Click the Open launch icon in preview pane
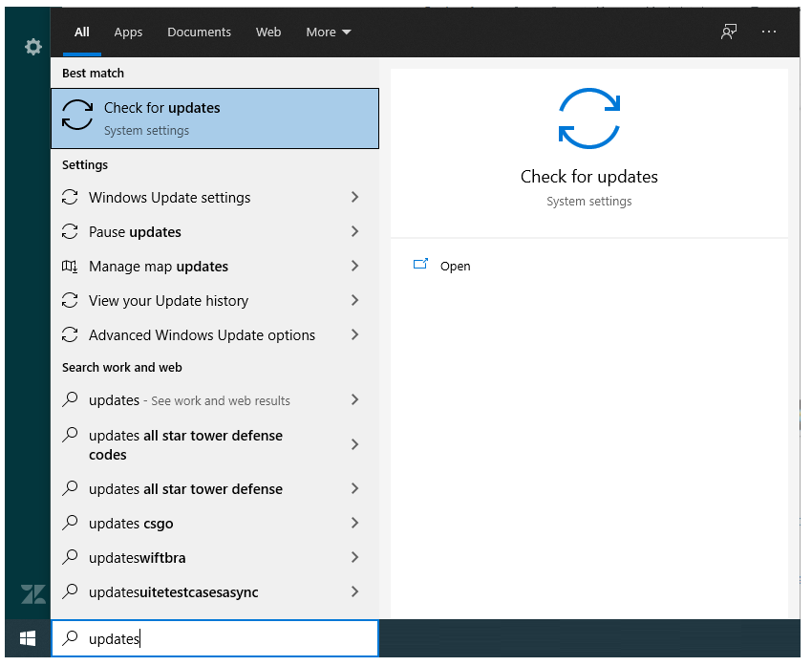The height and width of the screenshot is (666, 812). pos(420,264)
